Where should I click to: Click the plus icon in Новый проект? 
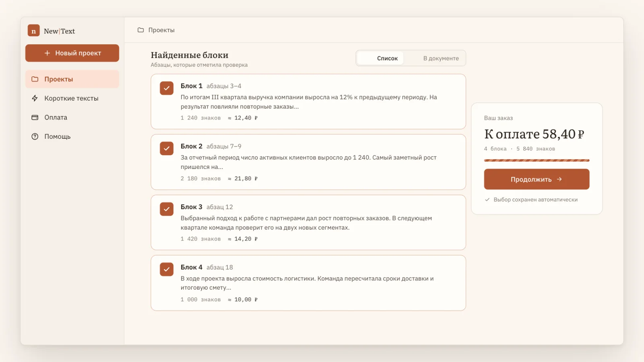pos(47,53)
